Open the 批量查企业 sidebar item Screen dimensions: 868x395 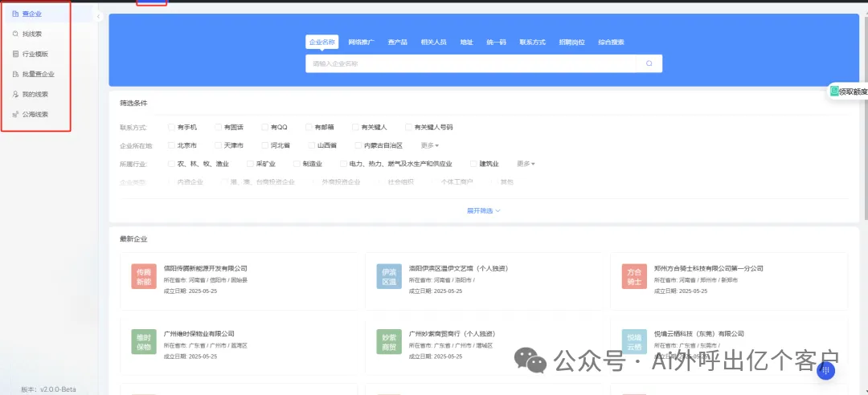pyautogui.click(x=33, y=74)
